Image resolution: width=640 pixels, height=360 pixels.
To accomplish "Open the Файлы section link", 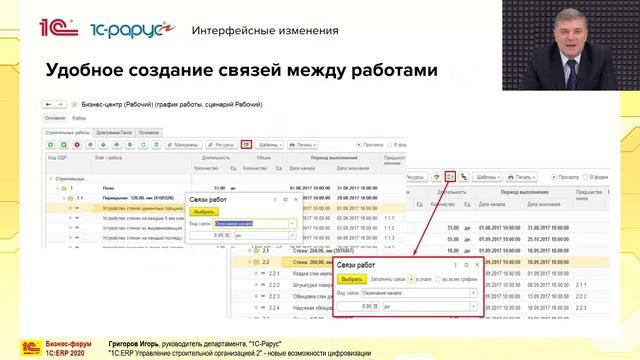I will click(x=79, y=118).
